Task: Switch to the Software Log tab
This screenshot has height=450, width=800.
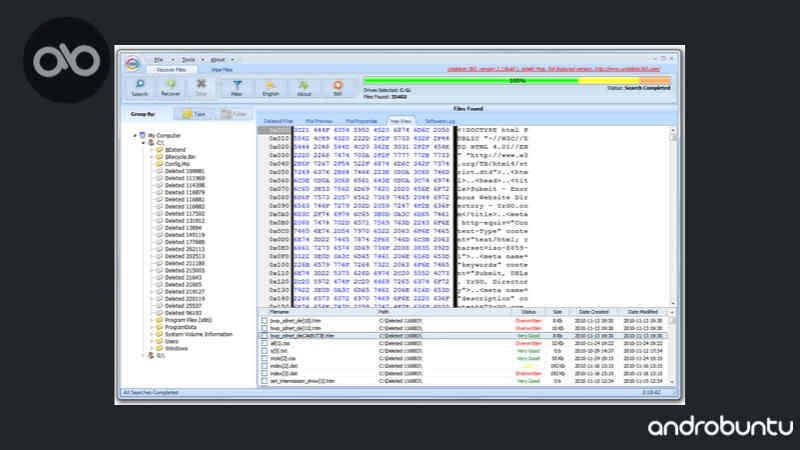Action: (x=440, y=121)
